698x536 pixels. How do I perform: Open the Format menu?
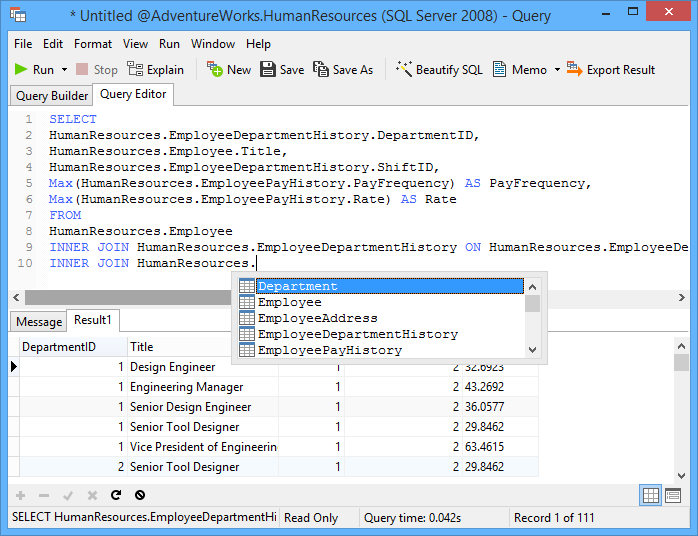93,44
